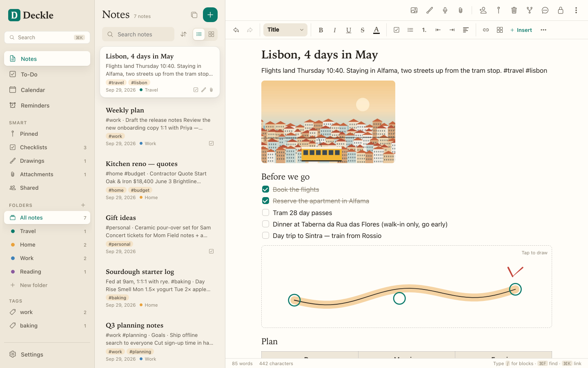Apply strikethrough formatting

363,30
